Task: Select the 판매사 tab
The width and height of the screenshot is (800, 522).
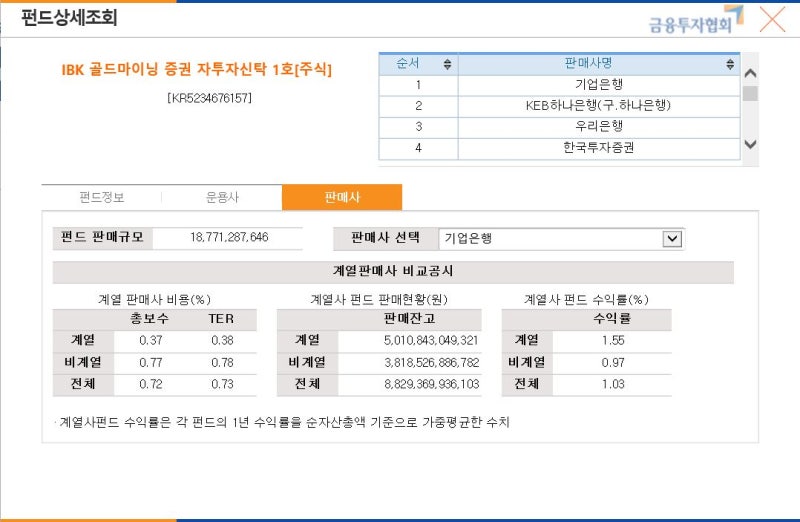Action: tap(342, 197)
